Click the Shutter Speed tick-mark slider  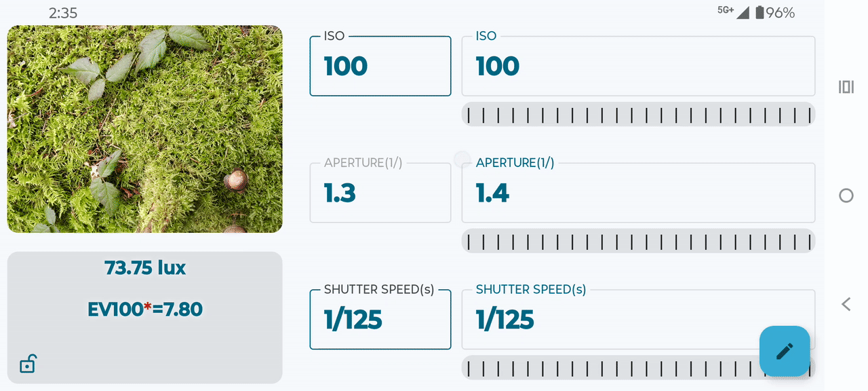(x=610, y=368)
